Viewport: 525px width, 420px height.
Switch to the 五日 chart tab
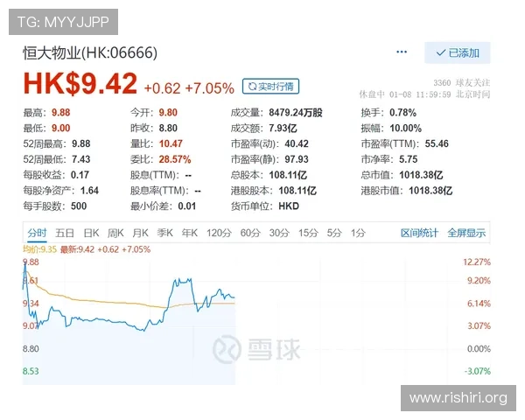tap(65, 233)
